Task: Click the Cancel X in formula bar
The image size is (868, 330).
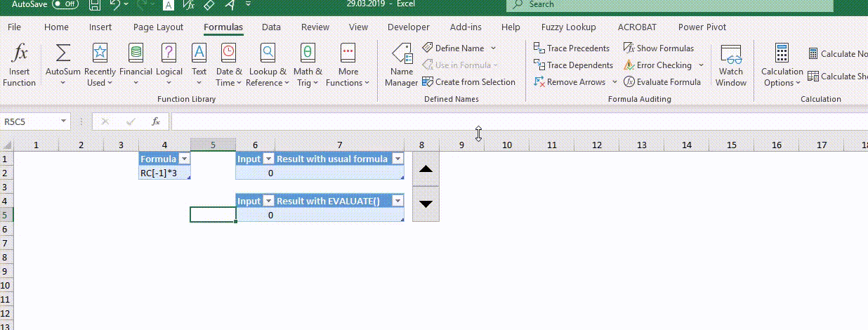Action: coord(105,121)
